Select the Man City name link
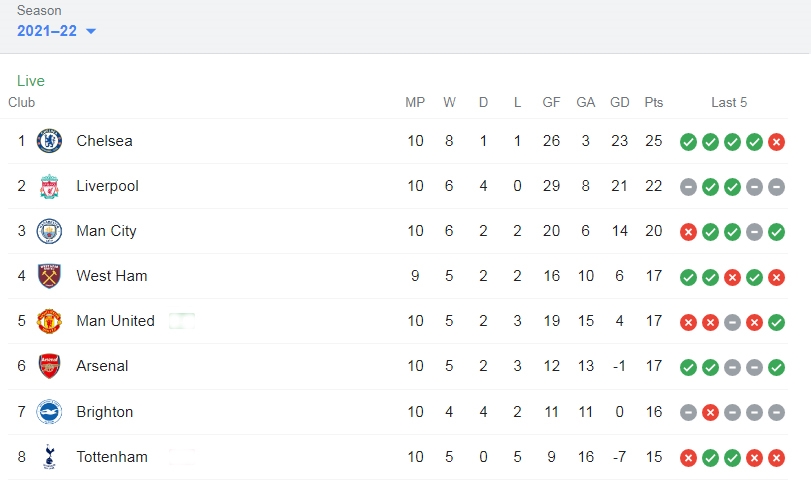This screenshot has width=811, height=480. 107,231
